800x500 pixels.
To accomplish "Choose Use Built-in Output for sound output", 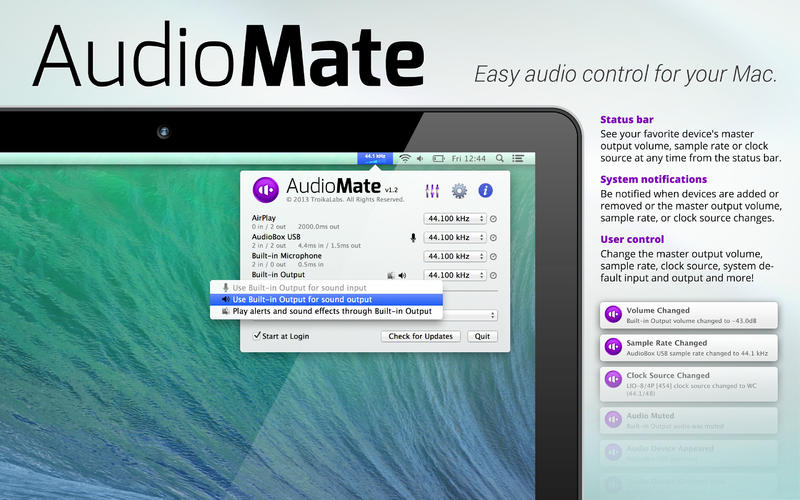I will (x=327, y=299).
